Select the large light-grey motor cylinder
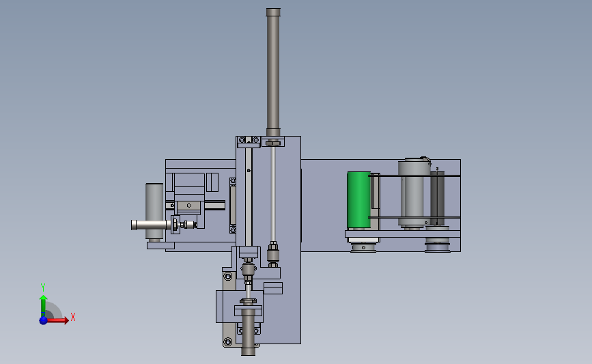Viewport: 592px width, 364px height. [414, 193]
